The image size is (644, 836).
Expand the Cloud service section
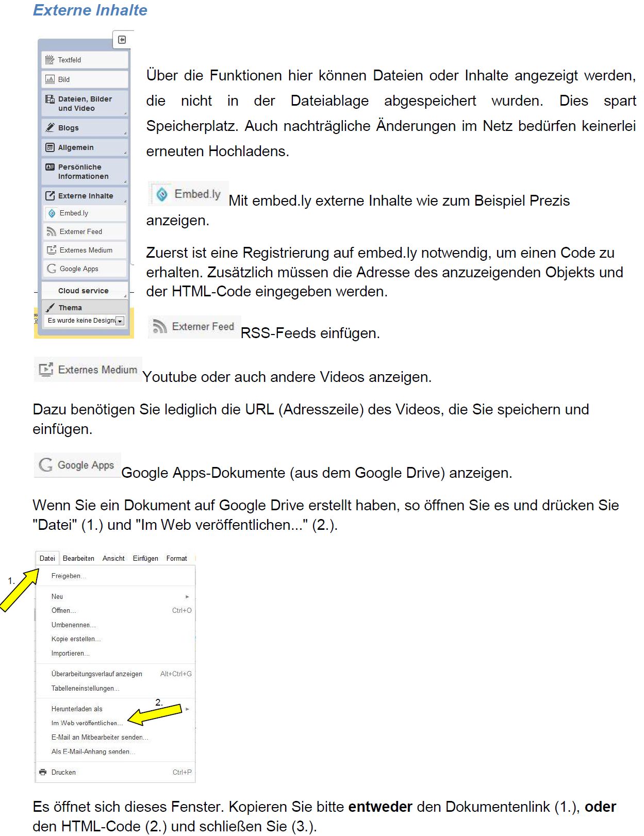85,291
